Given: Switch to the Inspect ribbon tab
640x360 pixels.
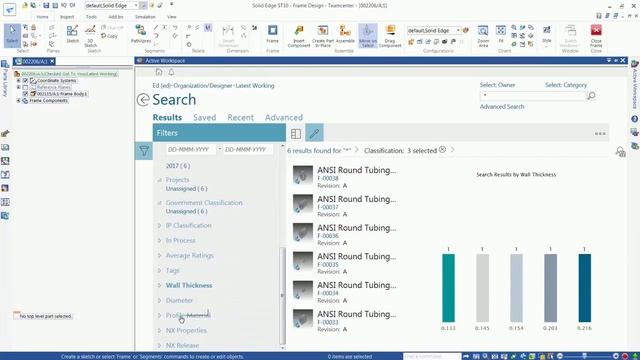Looking at the screenshot, I should coord(67,17).
